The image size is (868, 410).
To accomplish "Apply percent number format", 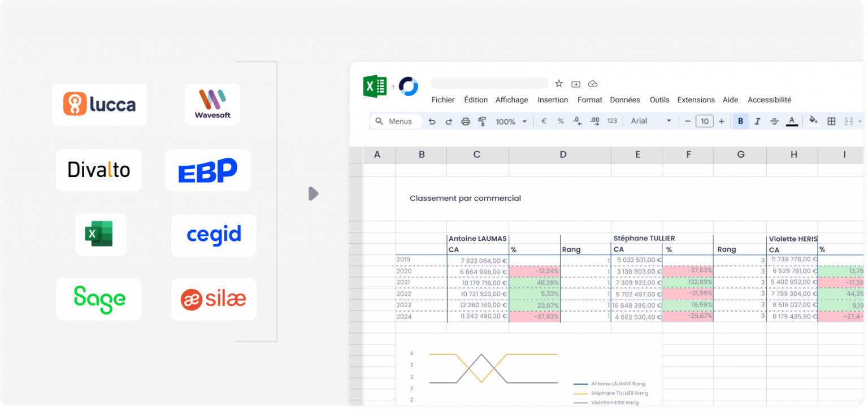I will tap(561, 121).
